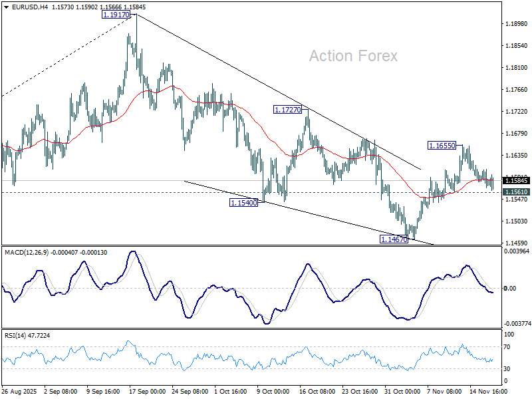Click the chart menu triangle beside EURUSD,H4
The width and height of the screenshot is (532, 399).
coord(5,7)
